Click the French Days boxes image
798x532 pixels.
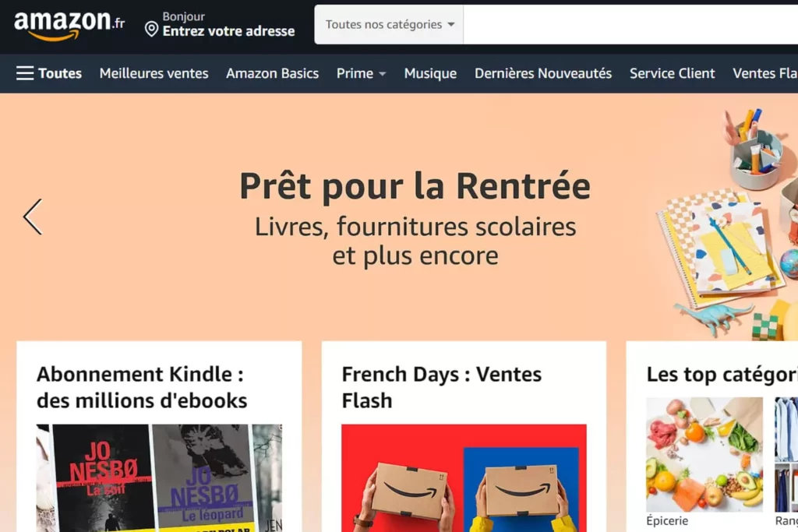point(464,478)
